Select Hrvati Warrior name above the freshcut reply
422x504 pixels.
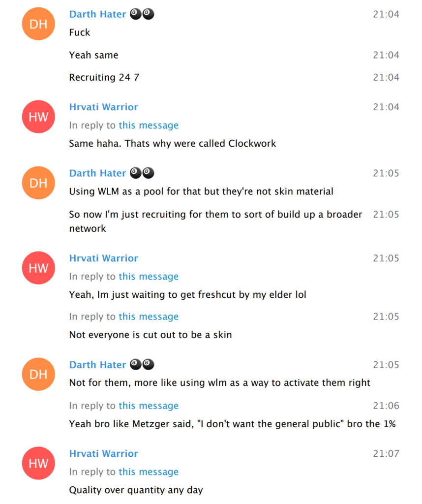103,258
